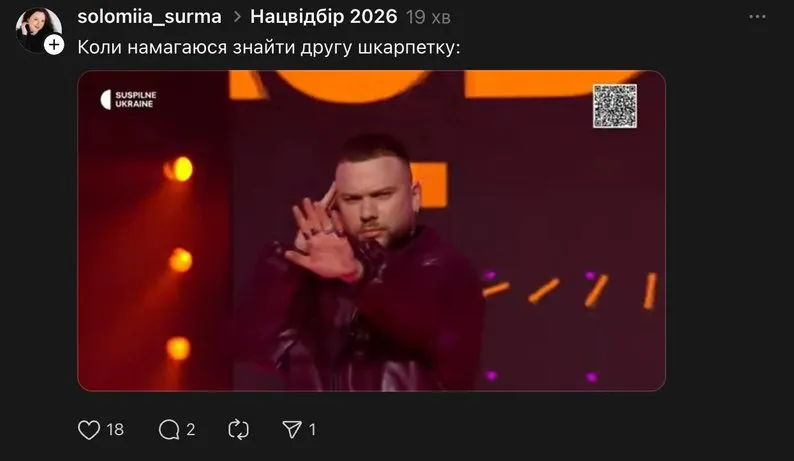Click the Suspilne Ukraine logo in the video

[129, 99]
